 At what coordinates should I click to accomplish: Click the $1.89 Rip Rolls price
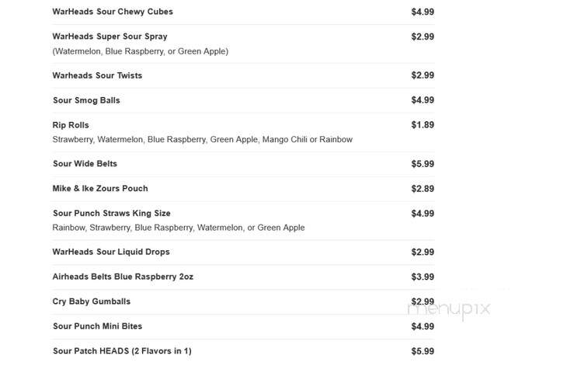coord(423,125)
